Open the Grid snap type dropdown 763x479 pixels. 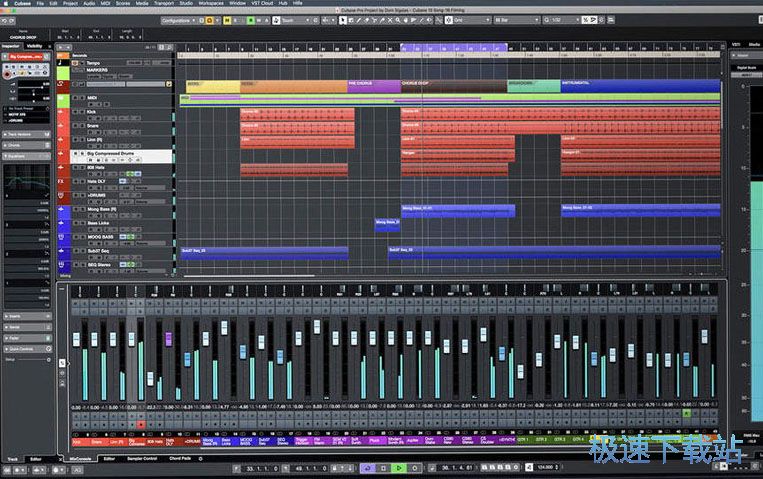point(472,20)
